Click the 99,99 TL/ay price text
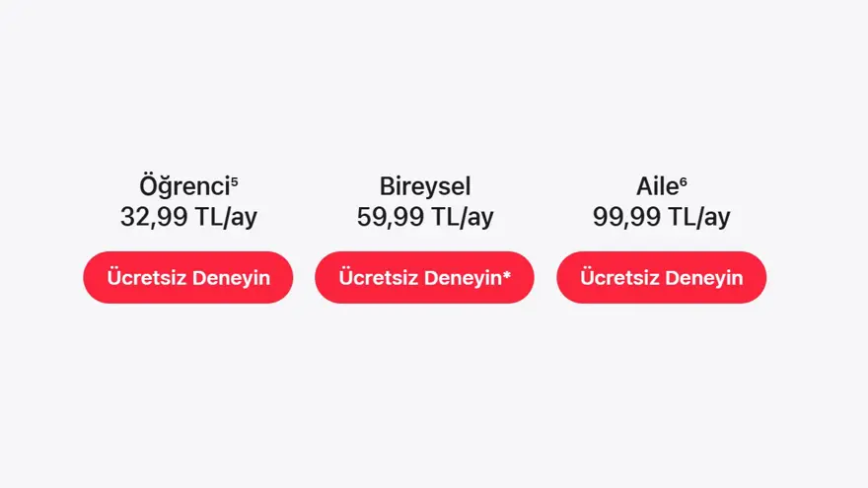The image size is (868, 488). pyautogui.click(x=661, y=217)
